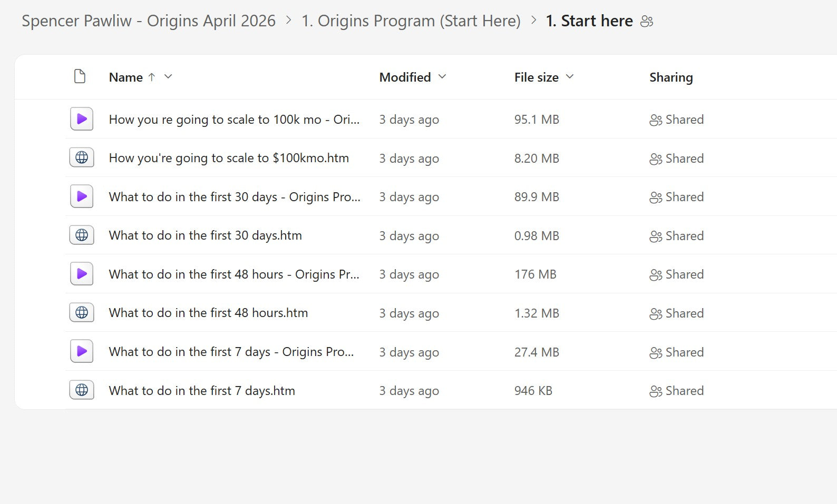Open 'What to do in the first 48 hours - Origins Pr...'
The image size is (837, 504).
click(234, 274)
